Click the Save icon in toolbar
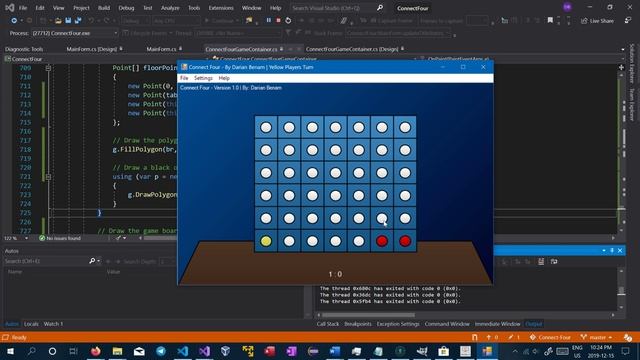 68,20
